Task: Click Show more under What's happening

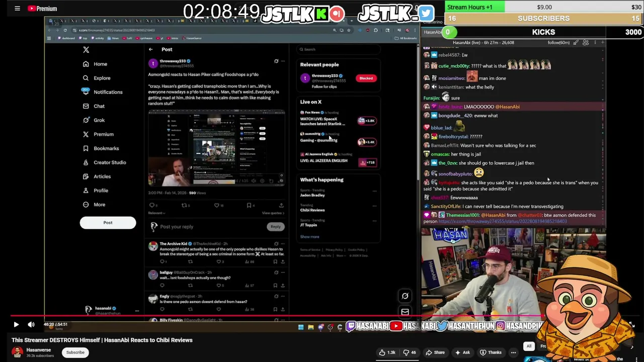Action: [310, 237]
